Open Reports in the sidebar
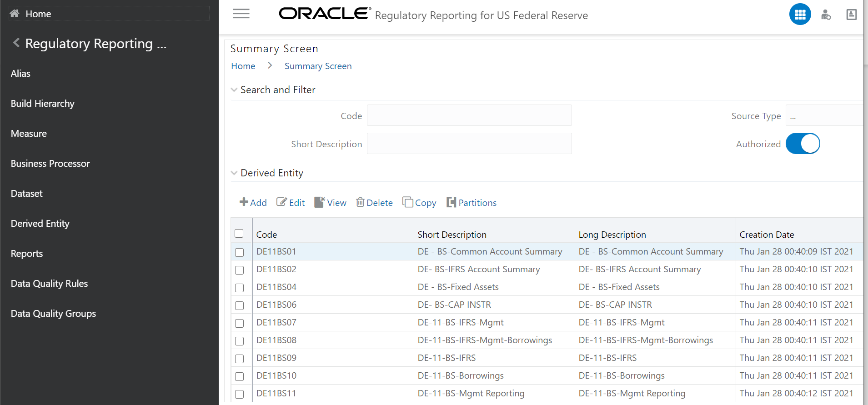Screen dimensions: 868x405 (27, 254)
